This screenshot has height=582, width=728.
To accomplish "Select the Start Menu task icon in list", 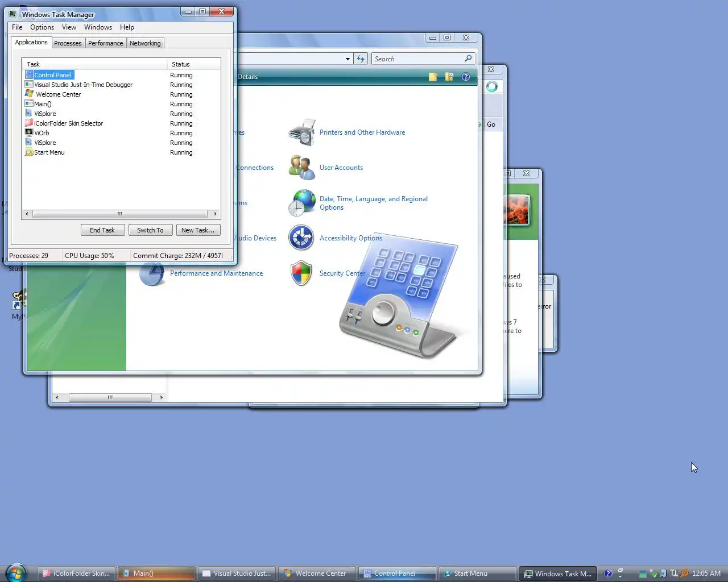I will click(x=29, y=152).
